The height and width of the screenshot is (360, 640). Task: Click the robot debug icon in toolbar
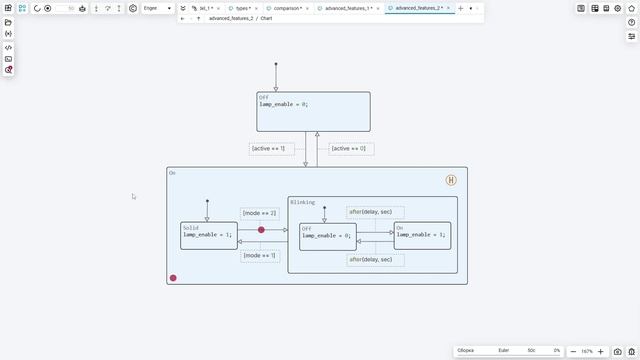click(x=82, y=8)
